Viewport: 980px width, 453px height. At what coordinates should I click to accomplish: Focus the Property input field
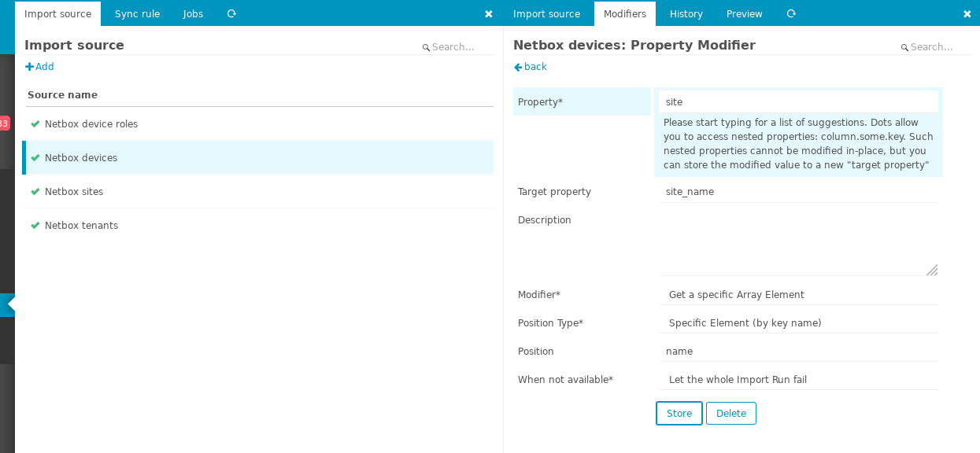pos(799,101)
